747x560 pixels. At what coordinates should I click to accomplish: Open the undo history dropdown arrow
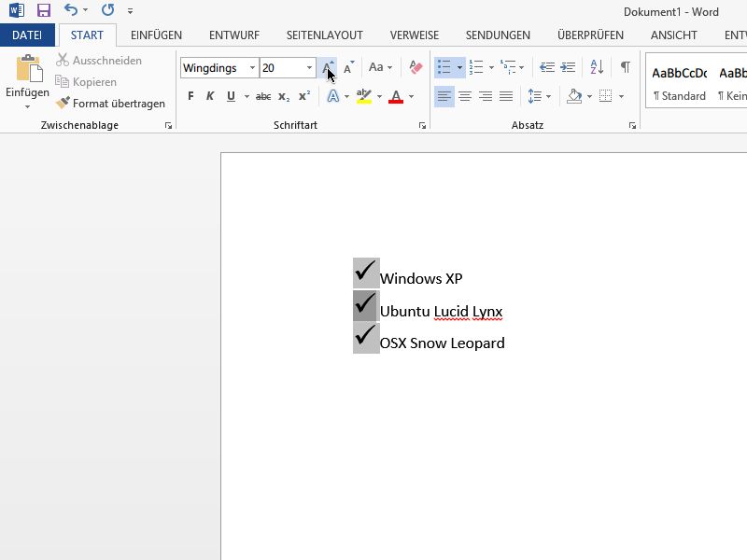[85, 10]
